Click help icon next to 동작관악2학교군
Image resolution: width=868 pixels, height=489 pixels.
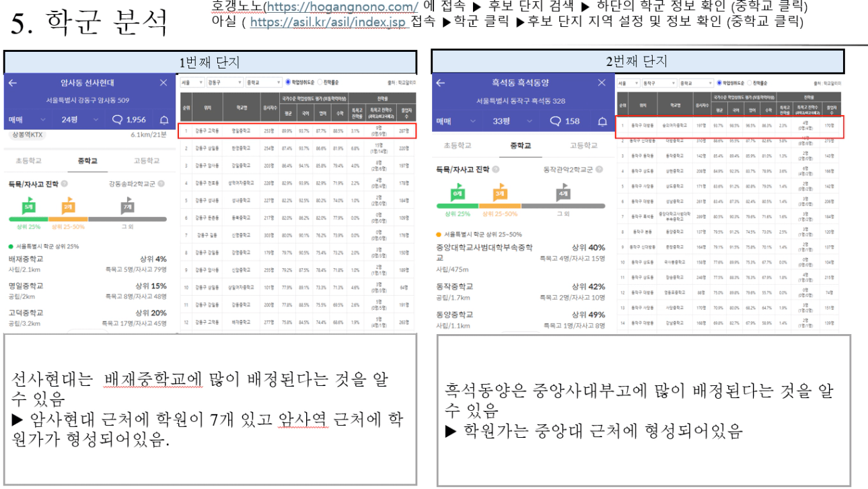(599, 170)
